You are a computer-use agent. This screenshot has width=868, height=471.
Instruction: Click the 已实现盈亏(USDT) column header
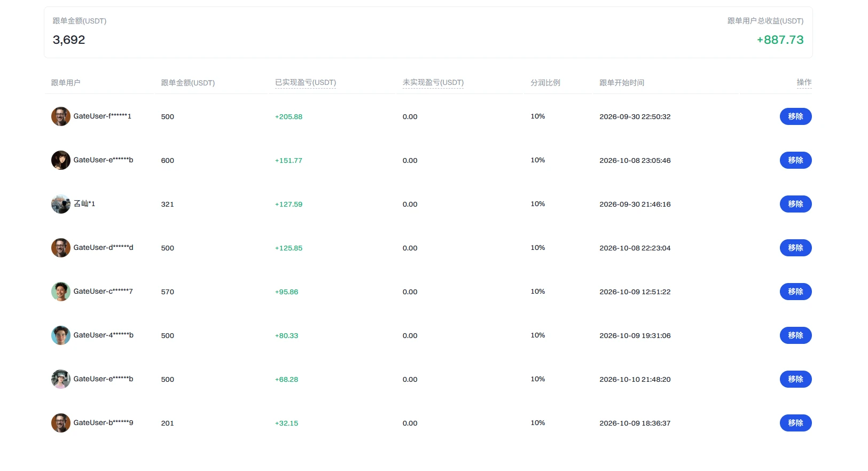coord(306,82)
